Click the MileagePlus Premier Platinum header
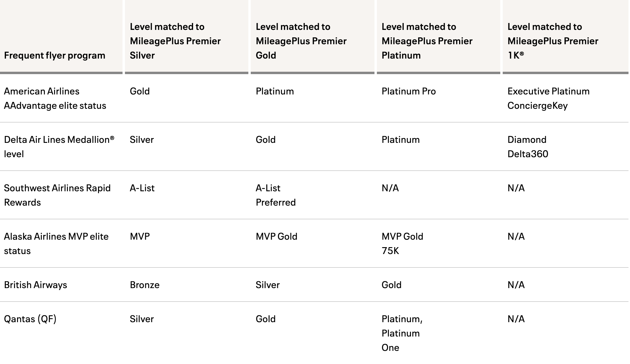Screen dimensions: 630x364 pos(427,41)
